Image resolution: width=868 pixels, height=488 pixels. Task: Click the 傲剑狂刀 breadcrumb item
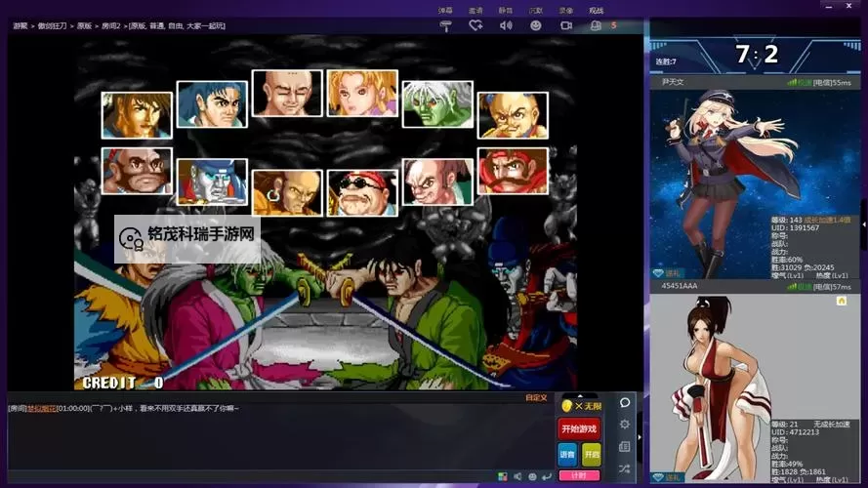pyautogui.click(x=53, y=25)
